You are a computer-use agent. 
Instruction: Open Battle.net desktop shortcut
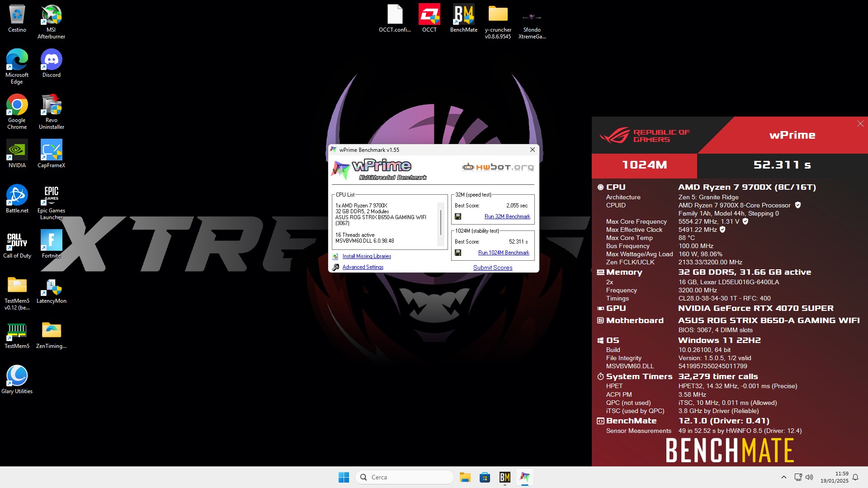pyautogui.click(x=17, y=199)
